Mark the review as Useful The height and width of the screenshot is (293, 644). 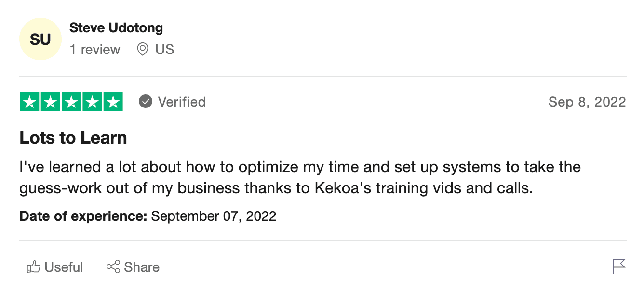(x=64, y=267)
